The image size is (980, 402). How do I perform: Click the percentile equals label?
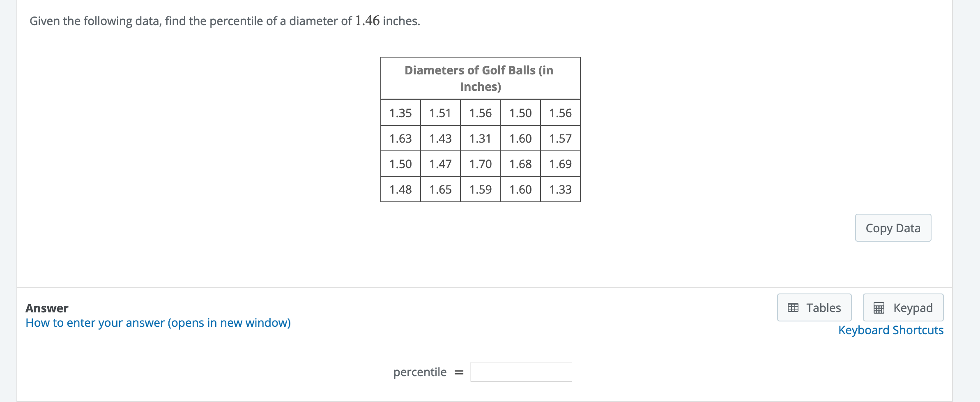[x=427, y=372]
